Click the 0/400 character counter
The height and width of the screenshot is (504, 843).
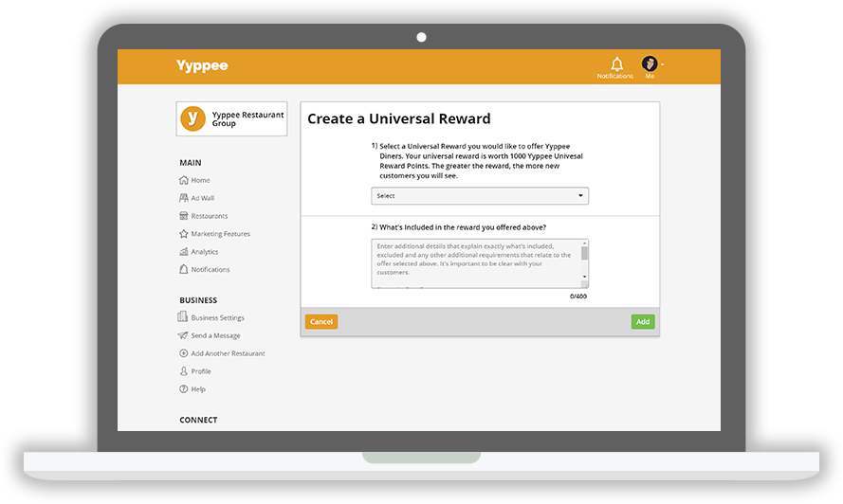coord(577,297)
